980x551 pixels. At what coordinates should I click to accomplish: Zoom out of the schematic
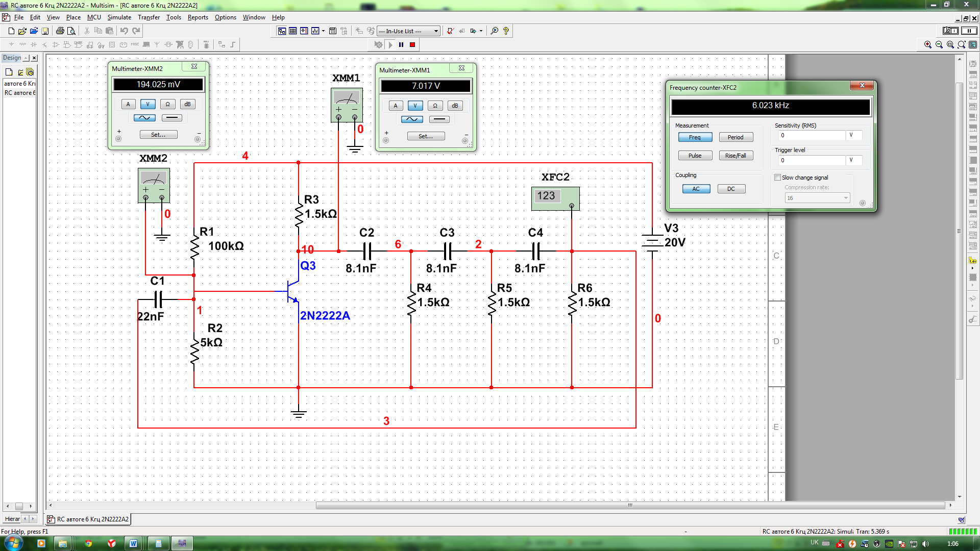click(x=939, y=45)
